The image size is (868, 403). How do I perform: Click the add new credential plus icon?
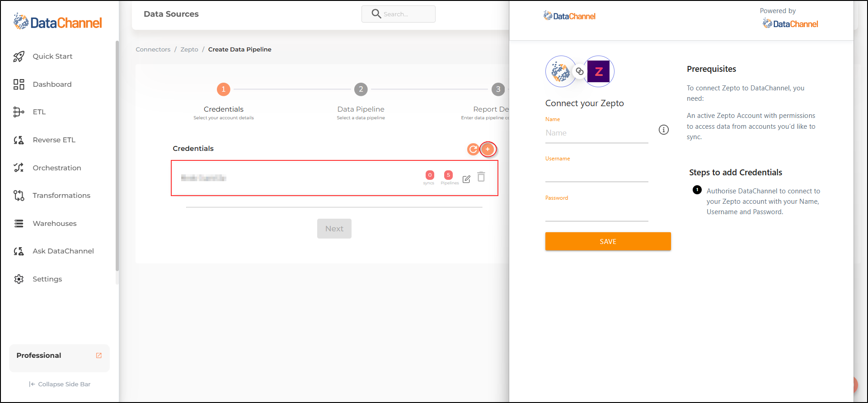(x=488, y=149)
